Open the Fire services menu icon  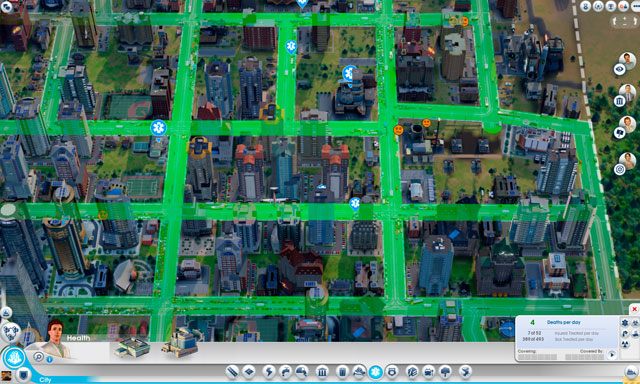tap(359, 371)
